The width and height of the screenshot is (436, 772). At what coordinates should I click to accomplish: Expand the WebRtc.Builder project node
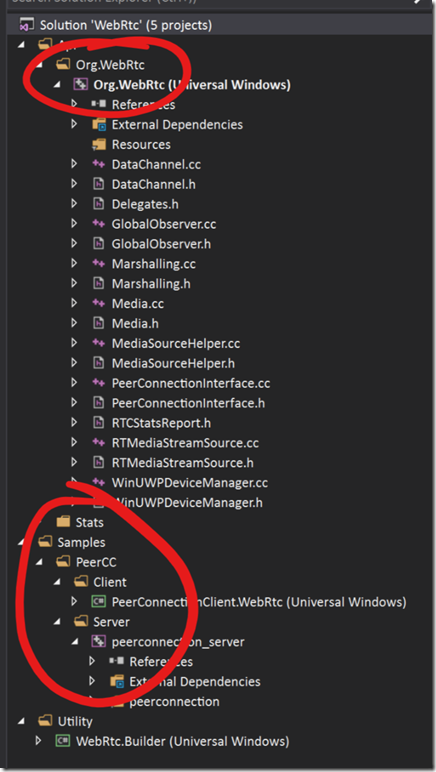pos(39,740)
